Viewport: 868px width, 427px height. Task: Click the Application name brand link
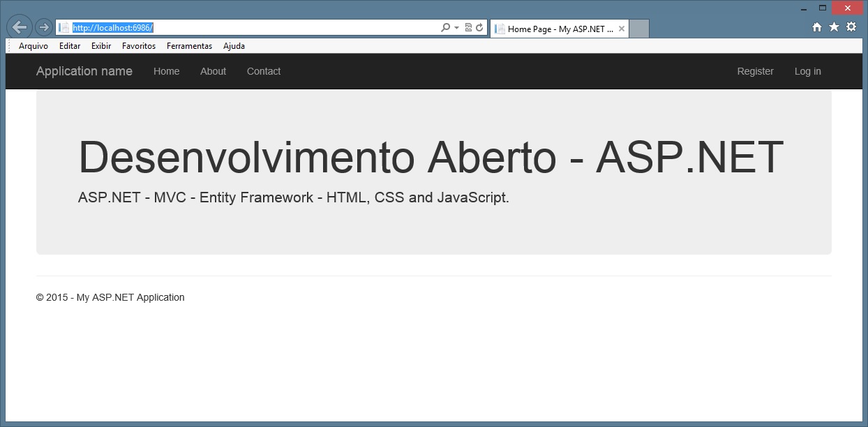[84, 71]
